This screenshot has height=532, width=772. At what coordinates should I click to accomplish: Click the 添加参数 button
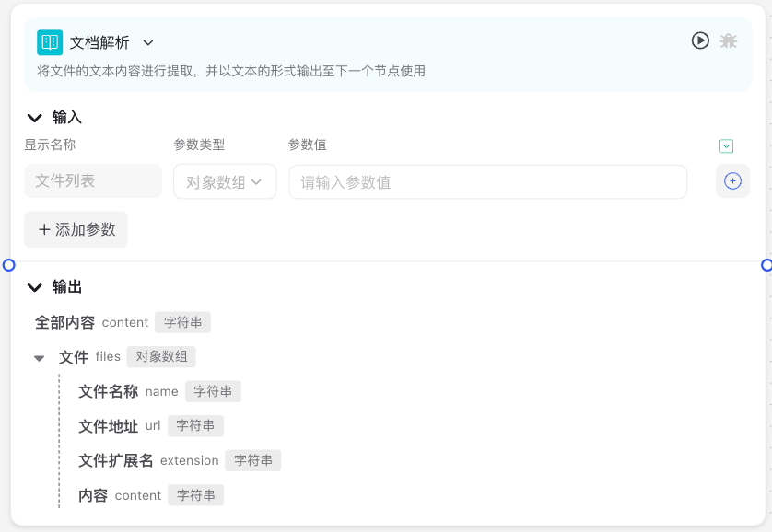click(x=76, y=229)
